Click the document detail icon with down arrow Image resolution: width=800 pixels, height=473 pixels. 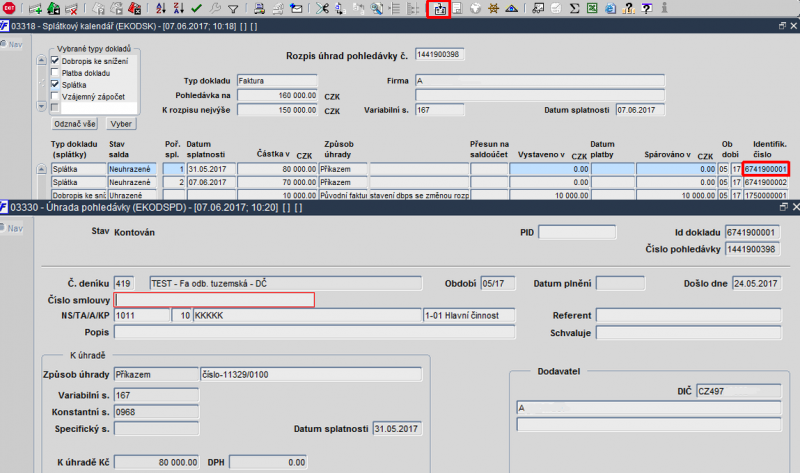pos(438,9)
